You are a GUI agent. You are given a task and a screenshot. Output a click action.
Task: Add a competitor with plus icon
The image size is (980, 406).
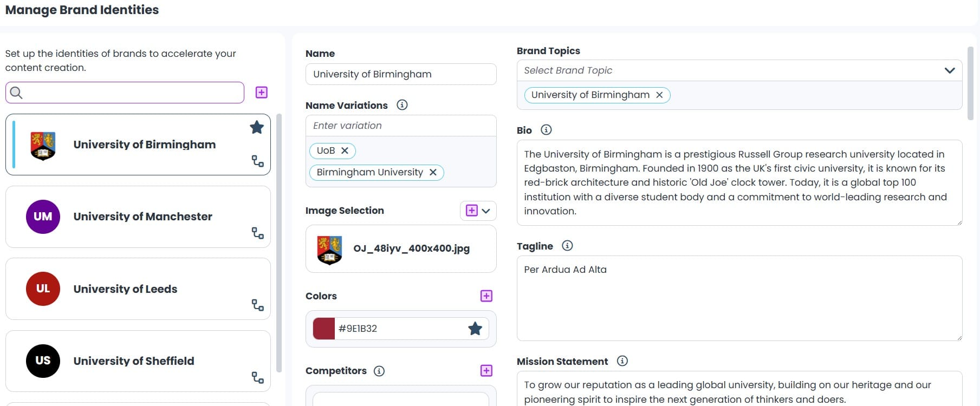[486, 371]
